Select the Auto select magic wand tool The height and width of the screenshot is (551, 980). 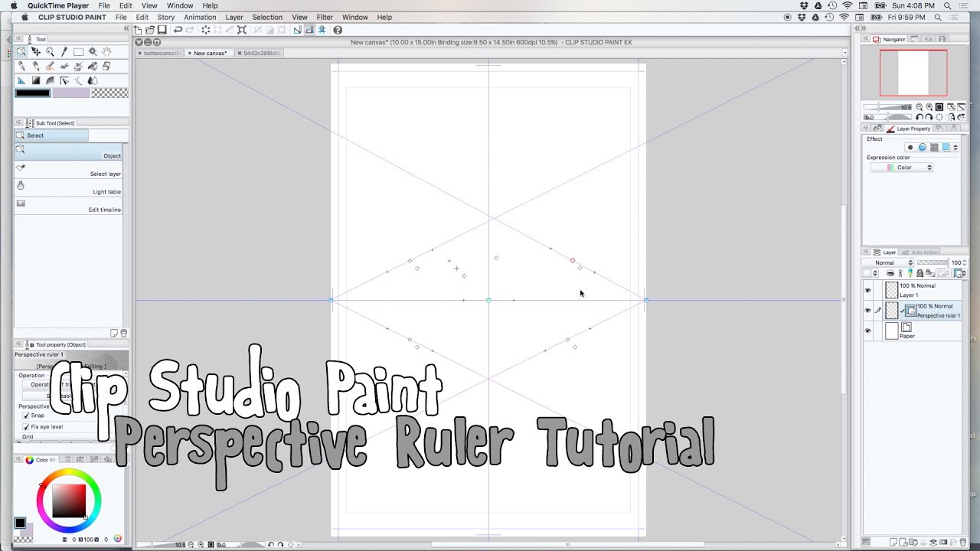(93, 51)
